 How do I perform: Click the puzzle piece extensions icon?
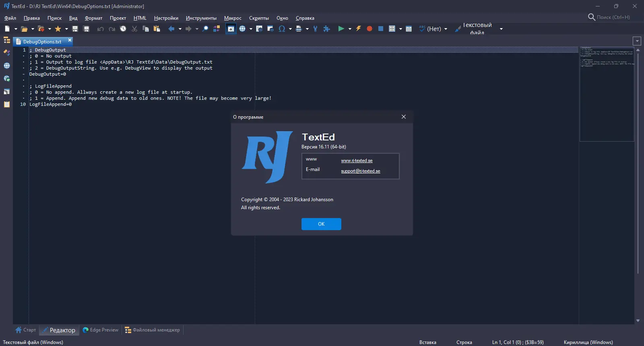click(326, 29)
